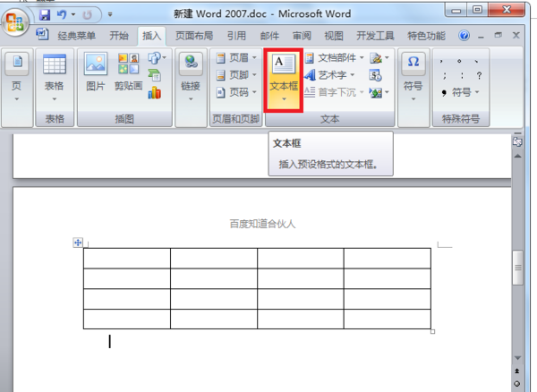Click the vertical scrollbar down arrow
Viewport: 537px width, 392px height.
point(518,358)
